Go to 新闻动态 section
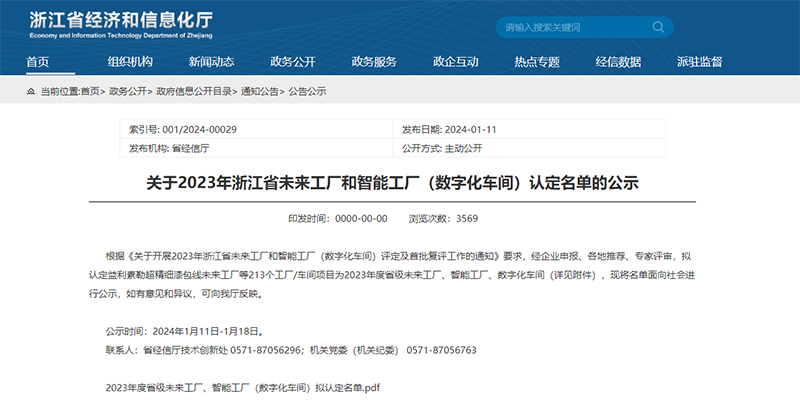Screen dimensions: 800x403 pos(211,62)
